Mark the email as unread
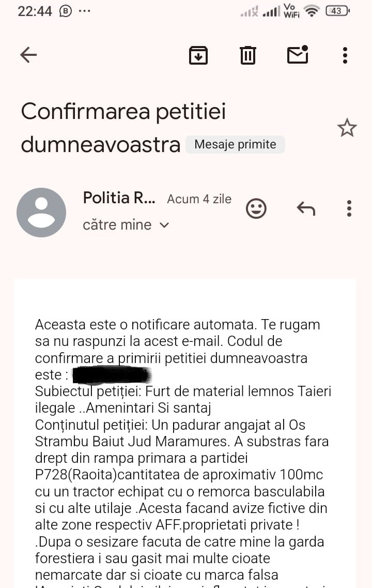 point(298,55)
